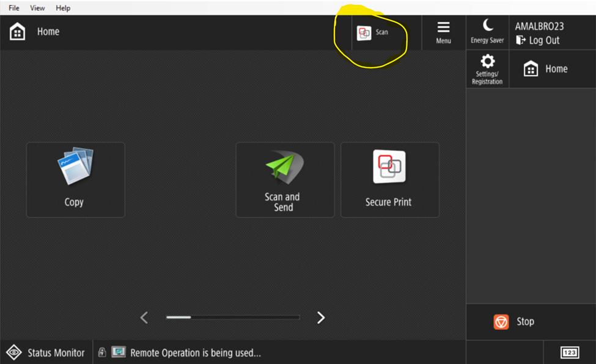Image resolution: width=596 pixels, height=364 pixels.
Task: Open the 123 counter check icon
Action: (570, 352)
